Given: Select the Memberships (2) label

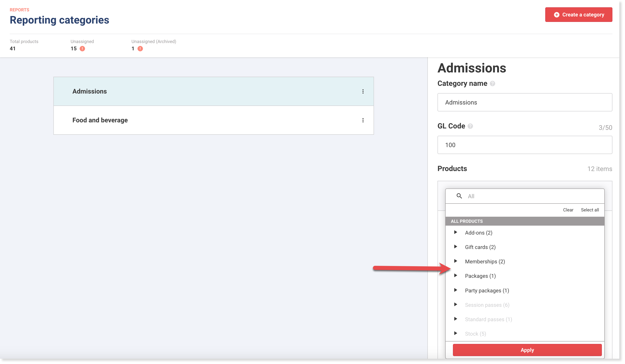Looking at the screenshot, I should coord(485,262).
